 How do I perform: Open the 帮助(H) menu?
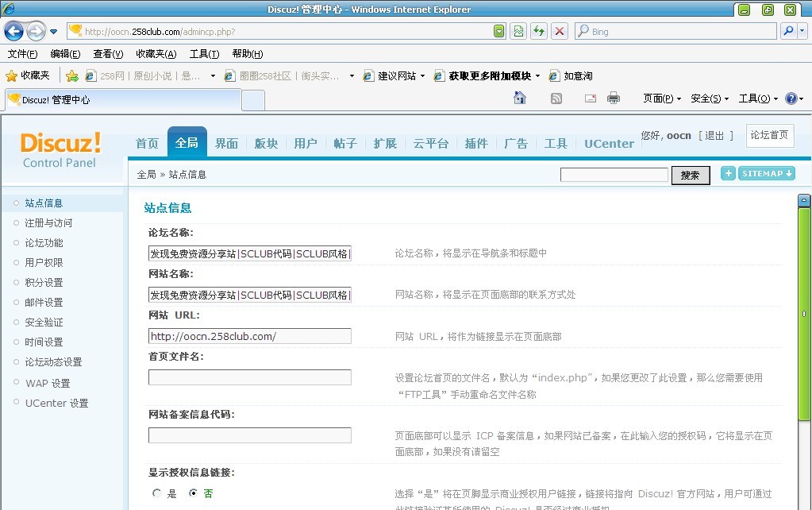(x=248, y=54)
